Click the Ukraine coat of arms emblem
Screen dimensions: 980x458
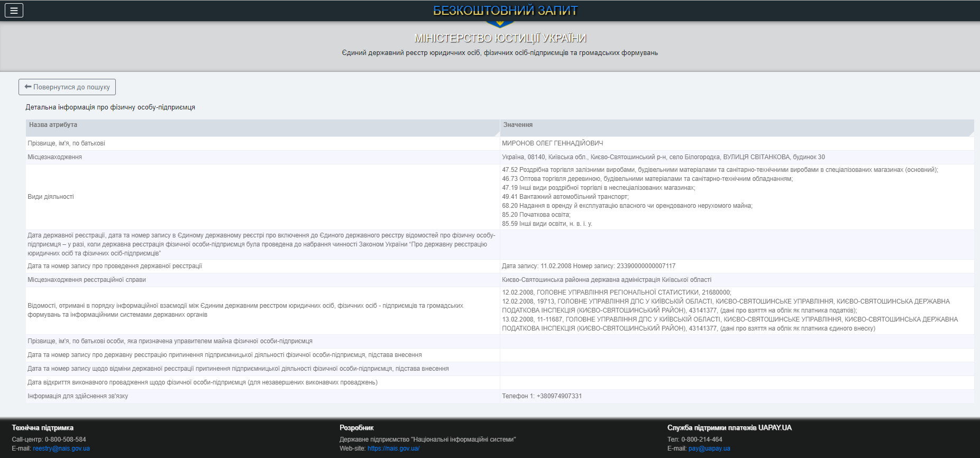point(499,24)
